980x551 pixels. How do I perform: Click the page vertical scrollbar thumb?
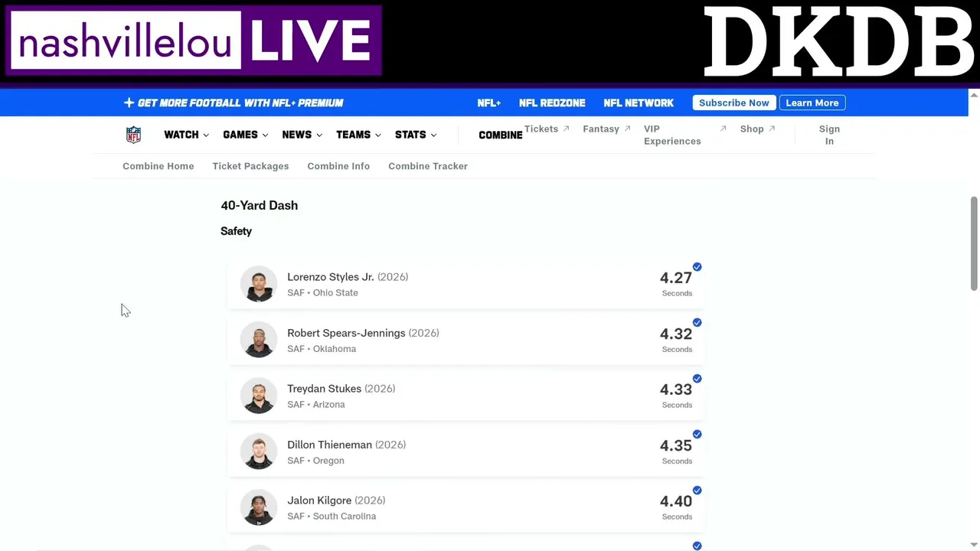974,243
